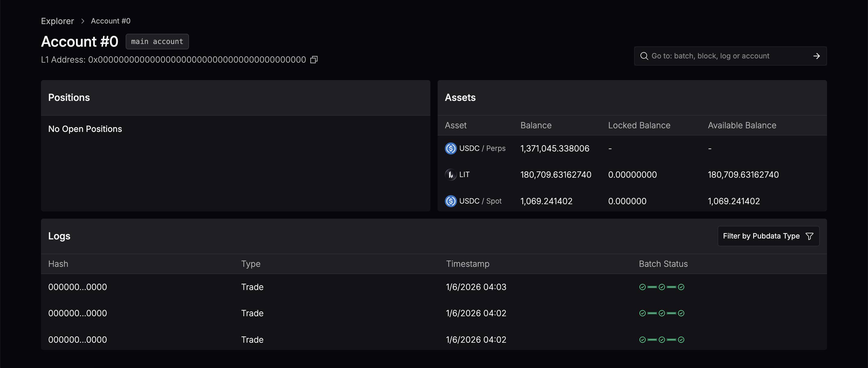
Task: Click the USDC Spot coin icon
Action: (451, 201)
